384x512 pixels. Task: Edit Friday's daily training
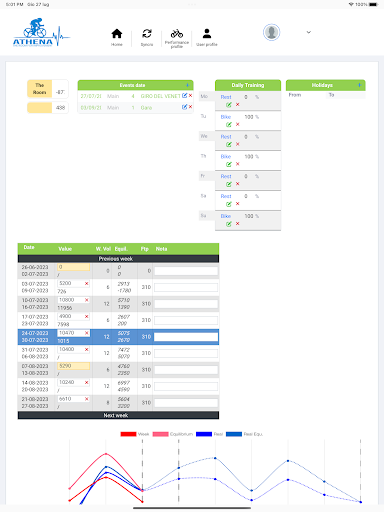coord(229,184)
